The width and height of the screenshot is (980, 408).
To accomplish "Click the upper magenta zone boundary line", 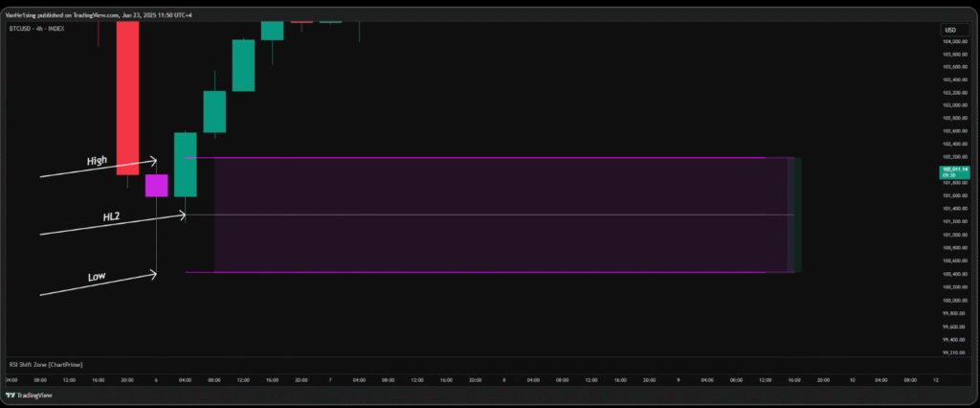I will coord(479,157).
